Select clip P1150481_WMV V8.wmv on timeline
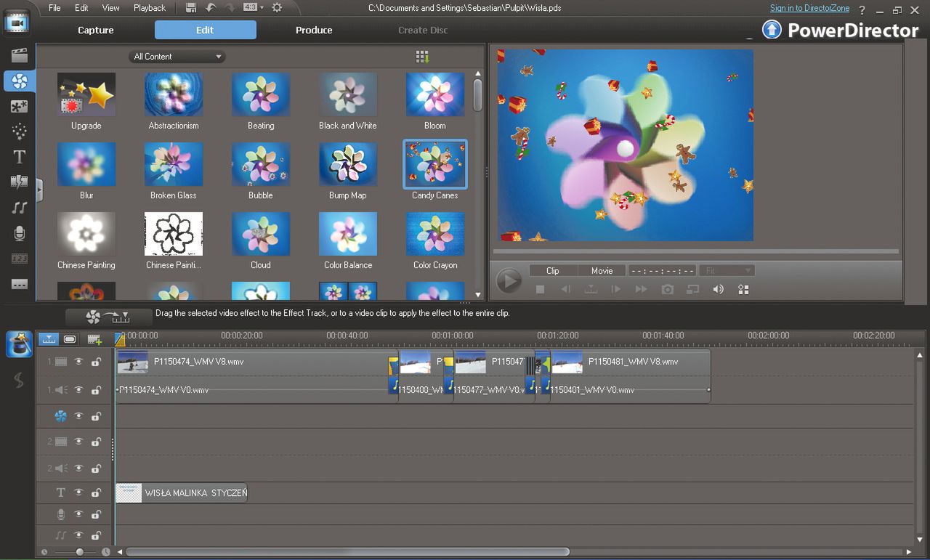 click(630, 362)
